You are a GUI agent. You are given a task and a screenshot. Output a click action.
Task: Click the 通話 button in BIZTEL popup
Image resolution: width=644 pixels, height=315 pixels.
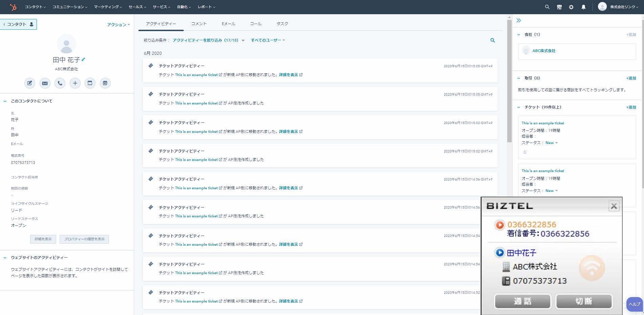pyautogui.click(x=523, y=301)
